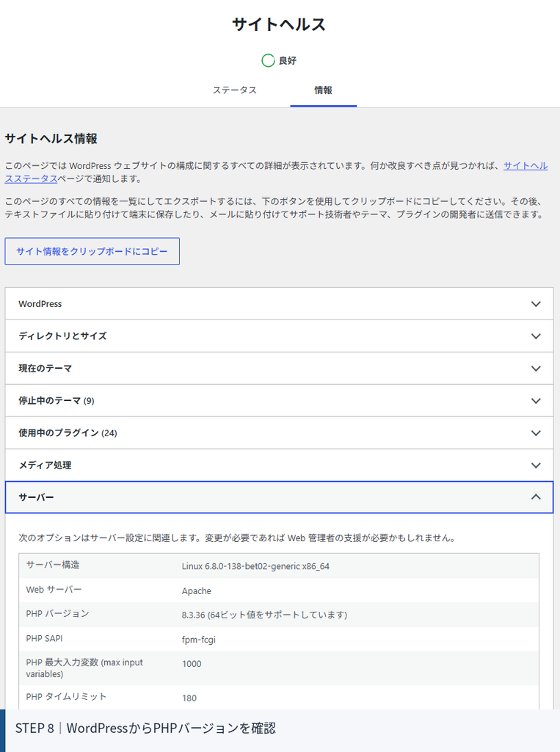560x752 pixels.
Task: Expand メディア処理 section
Action: coord(279,465)
